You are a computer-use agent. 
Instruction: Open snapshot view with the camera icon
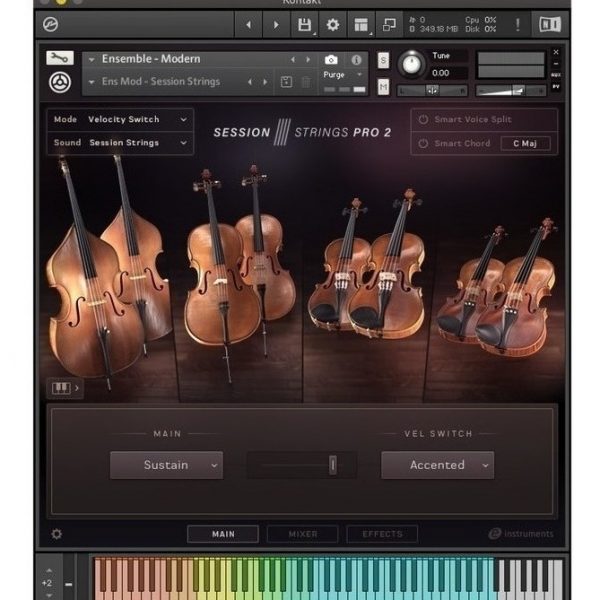(331, 60)
